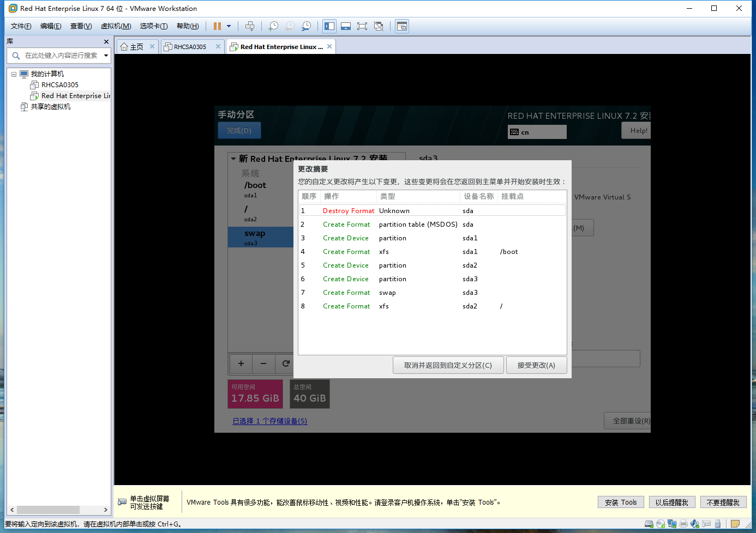Click the reload storage configuration icon
Screen dimensions: 756x533
pos(285,364)
